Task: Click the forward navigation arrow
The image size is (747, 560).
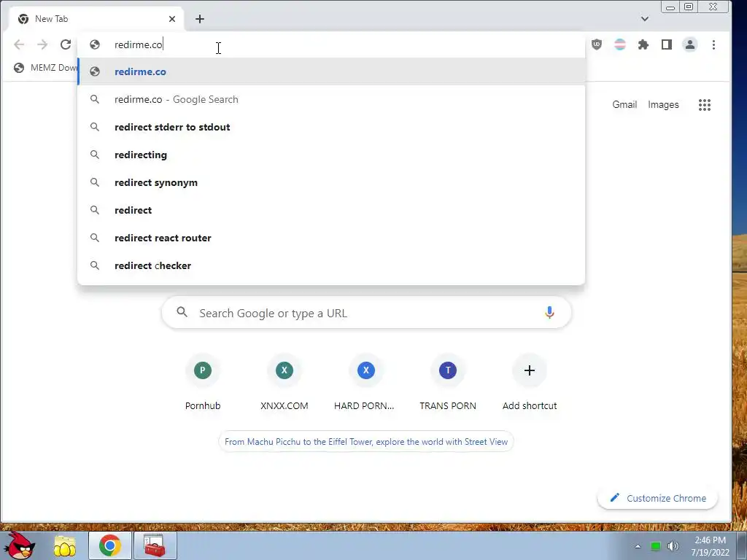Action: pos(42,44)
